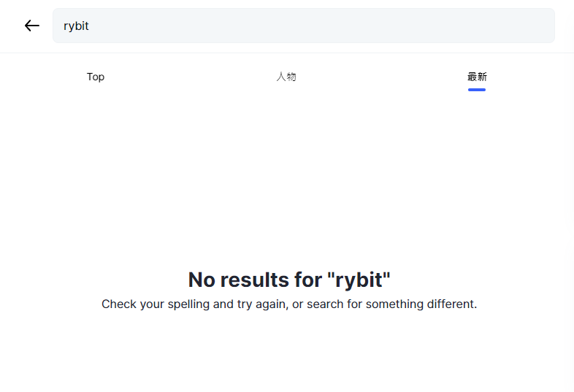Switch to the Top tab
Viewport: 574px width, 392px height.
point(96,77)
